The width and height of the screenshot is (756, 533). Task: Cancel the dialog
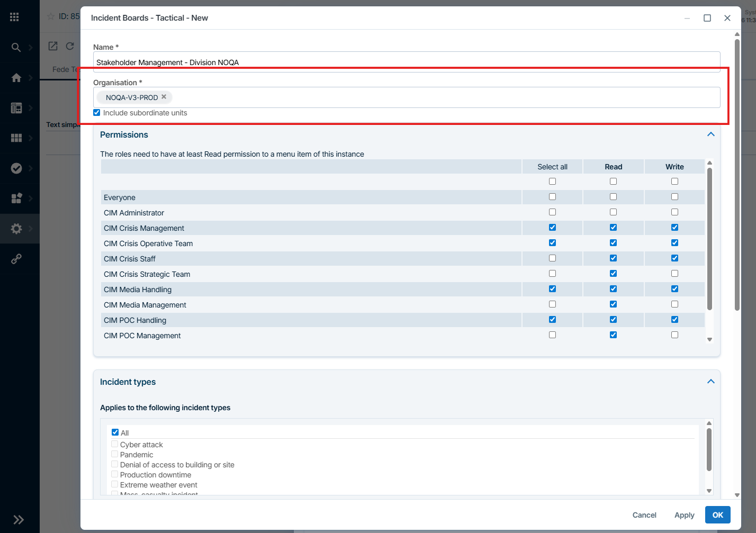pyautogui.click(x=644, y=515)
